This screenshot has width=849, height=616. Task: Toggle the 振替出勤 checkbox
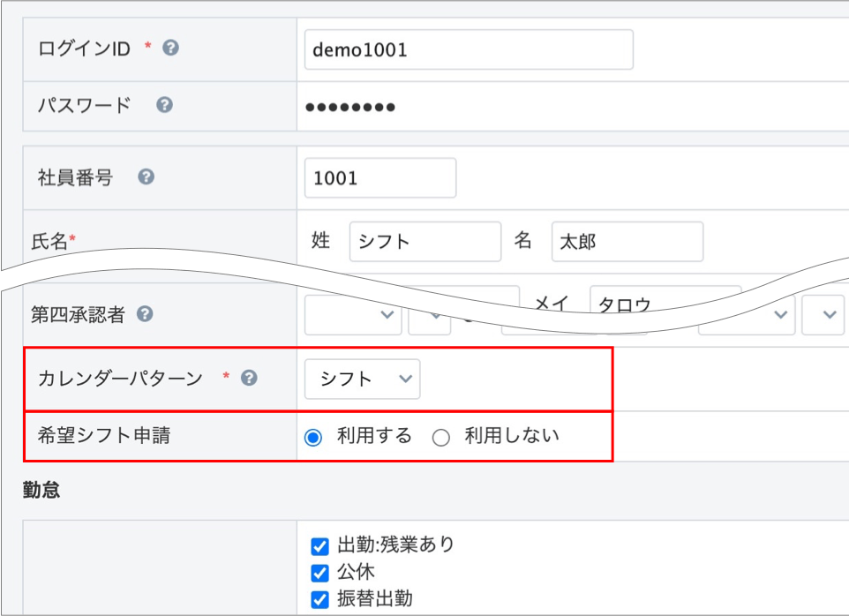click(x=320, y=600)
